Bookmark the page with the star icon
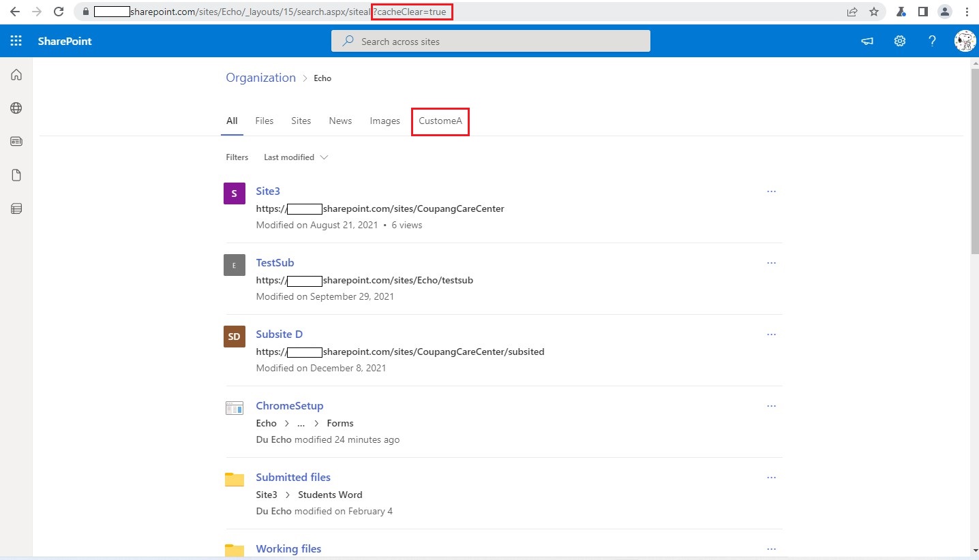Viewport: 979px width, 560px height. point(873,12)
